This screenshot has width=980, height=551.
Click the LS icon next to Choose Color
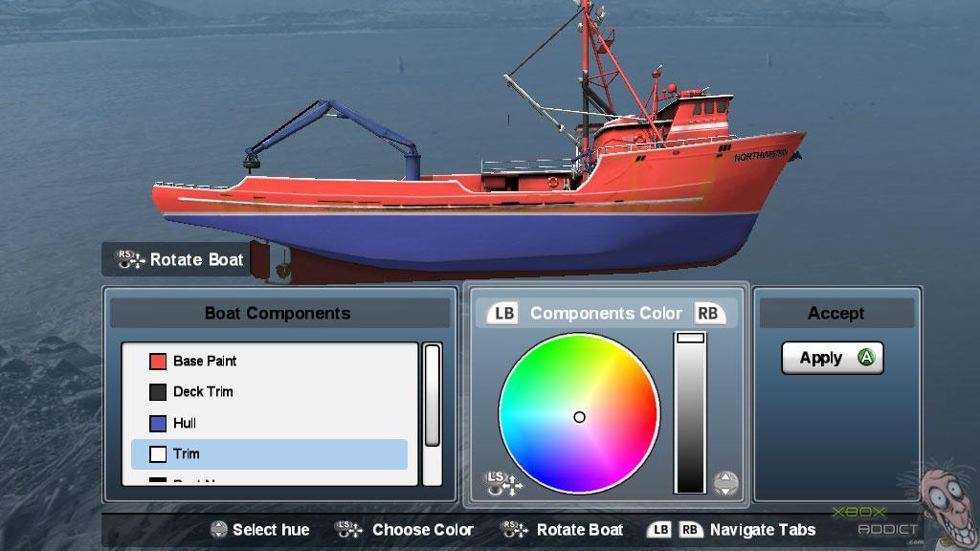pos(348,530)
